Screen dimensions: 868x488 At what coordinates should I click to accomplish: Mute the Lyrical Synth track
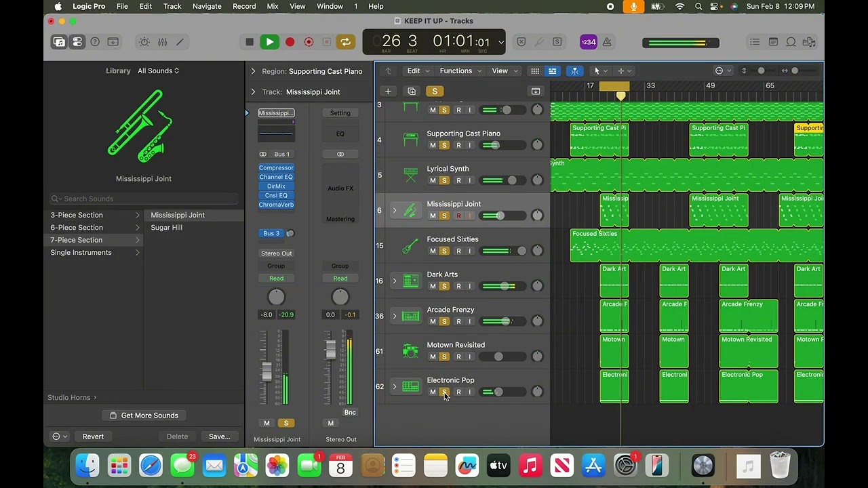[433, 180]
